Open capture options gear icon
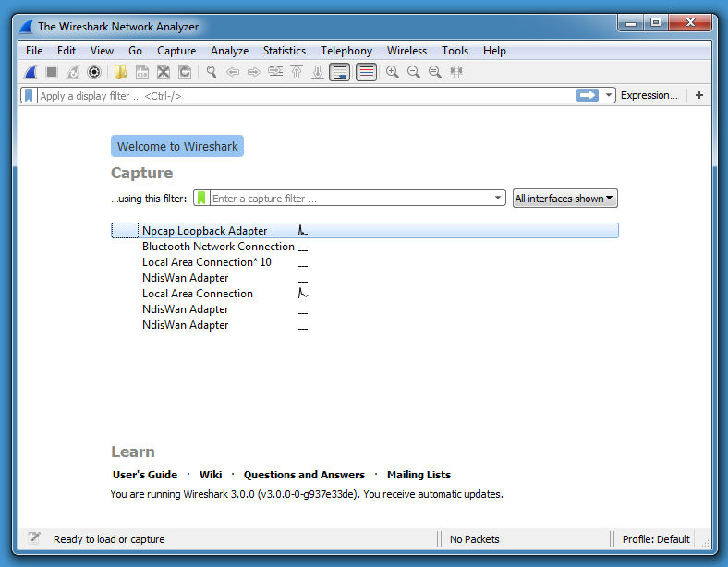 tap(93, 72)
